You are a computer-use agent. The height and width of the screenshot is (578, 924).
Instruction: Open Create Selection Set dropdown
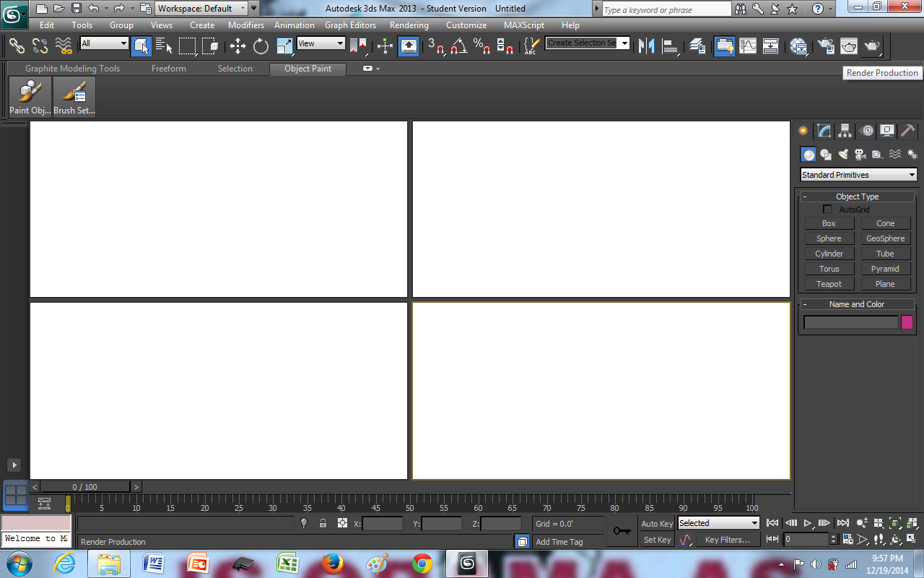588,43
